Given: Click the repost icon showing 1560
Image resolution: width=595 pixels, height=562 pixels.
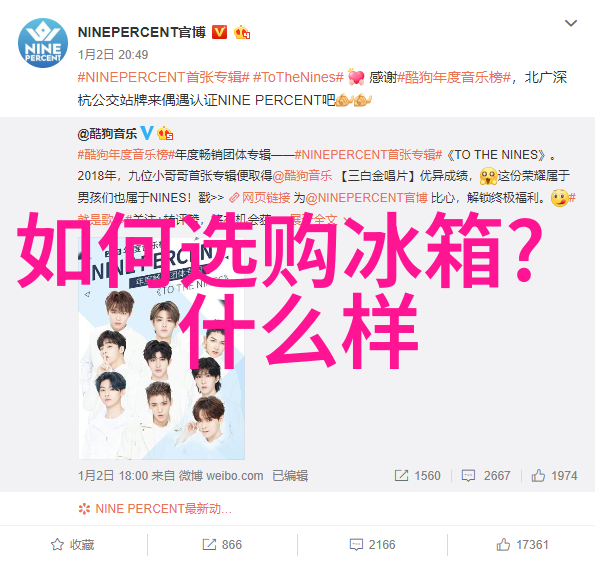Looking at the screenshot, I should pyautogui.click(x=417, y=475).
